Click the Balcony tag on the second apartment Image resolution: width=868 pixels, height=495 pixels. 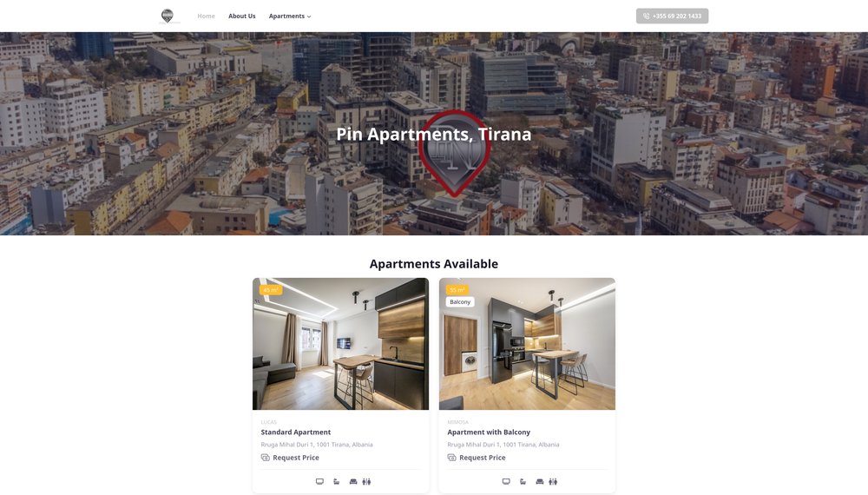(460, 301)
